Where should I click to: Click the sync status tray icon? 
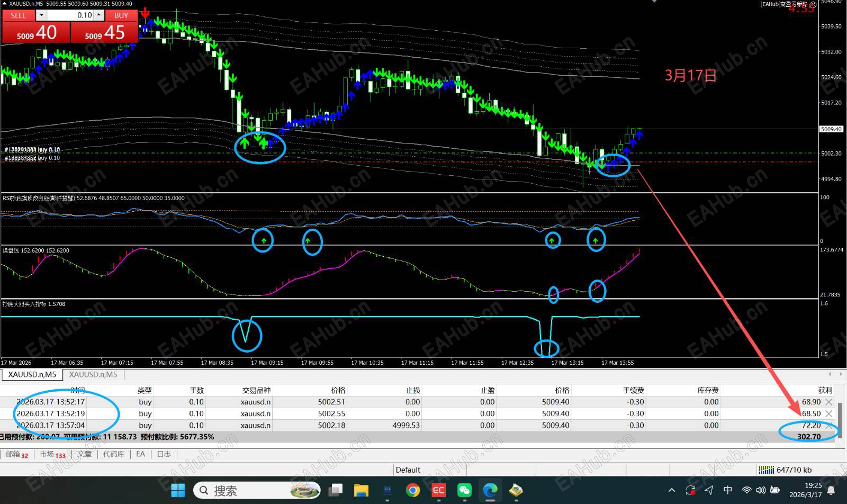[x=690, y=491]
